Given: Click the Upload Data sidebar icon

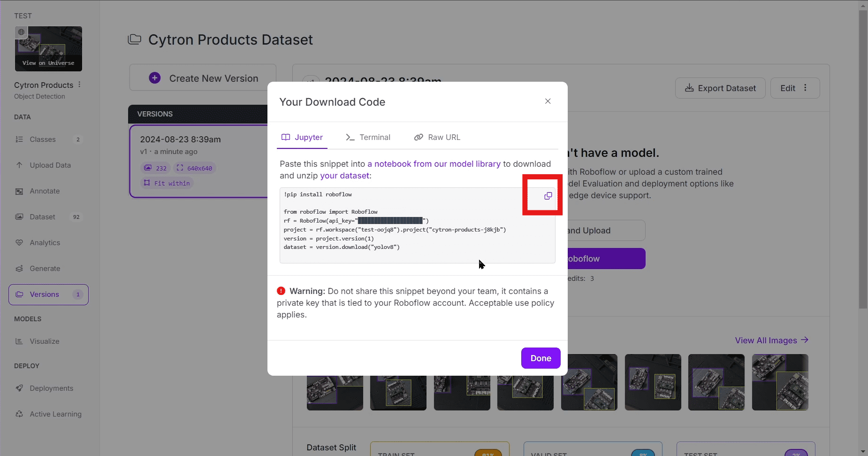Looking at the screenshot, I should pos(19,165).
